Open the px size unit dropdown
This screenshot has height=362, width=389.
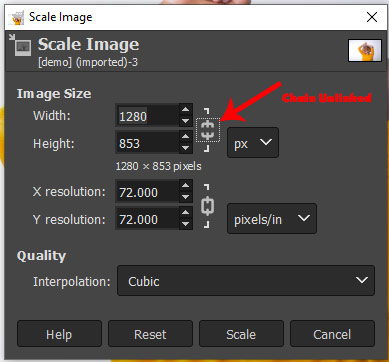tap(253, 143)
